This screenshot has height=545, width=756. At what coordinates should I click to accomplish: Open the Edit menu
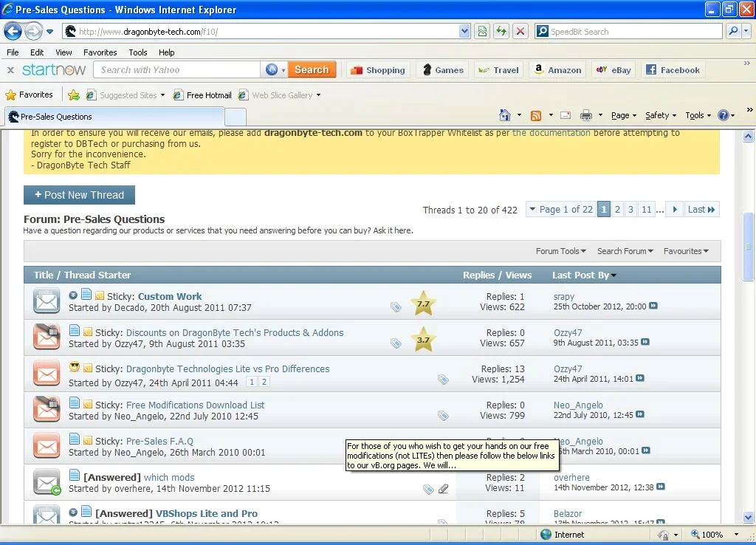[x=37, y=52]
